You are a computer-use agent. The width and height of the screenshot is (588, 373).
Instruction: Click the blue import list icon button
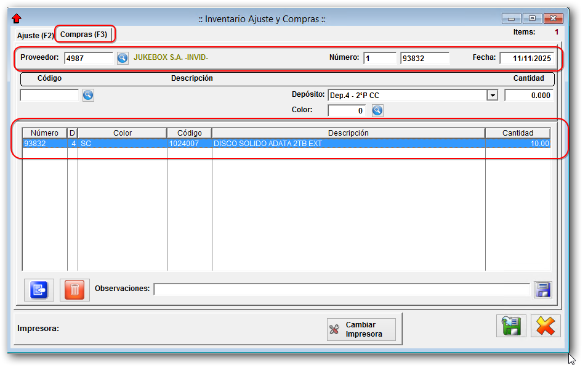point(39,290)
